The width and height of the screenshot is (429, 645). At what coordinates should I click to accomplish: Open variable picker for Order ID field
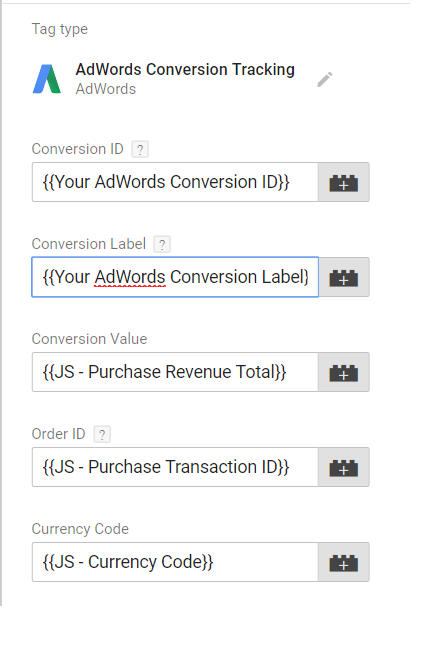[x=344, y=467]
